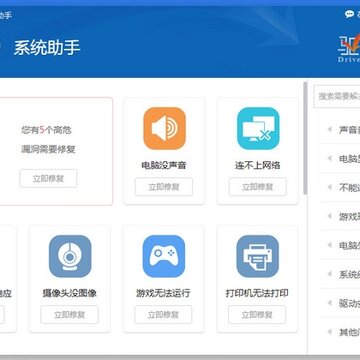The height and width of the screenshot is (360, 360).
Task: Expand the 游戏 category arrow
Action: click(x=330, y=216)
